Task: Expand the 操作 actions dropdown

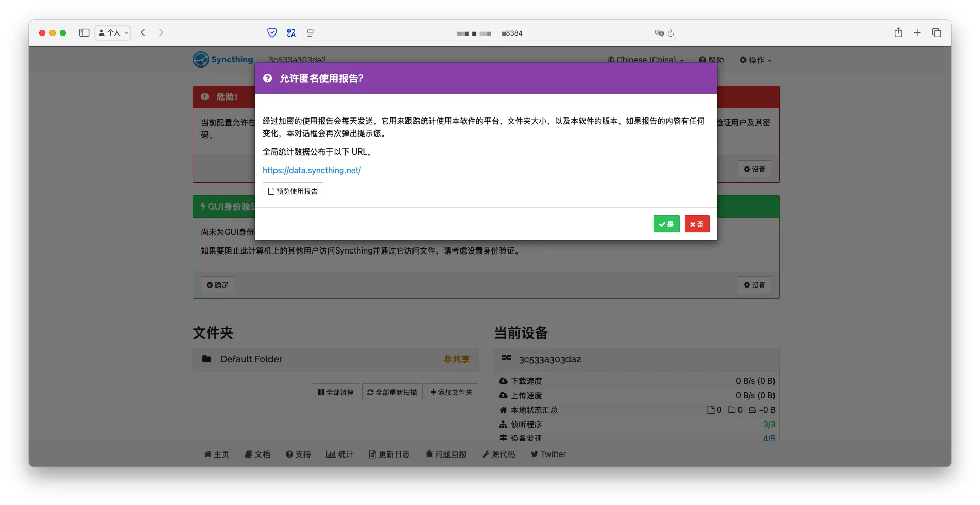Action: [x=755, y=60]
